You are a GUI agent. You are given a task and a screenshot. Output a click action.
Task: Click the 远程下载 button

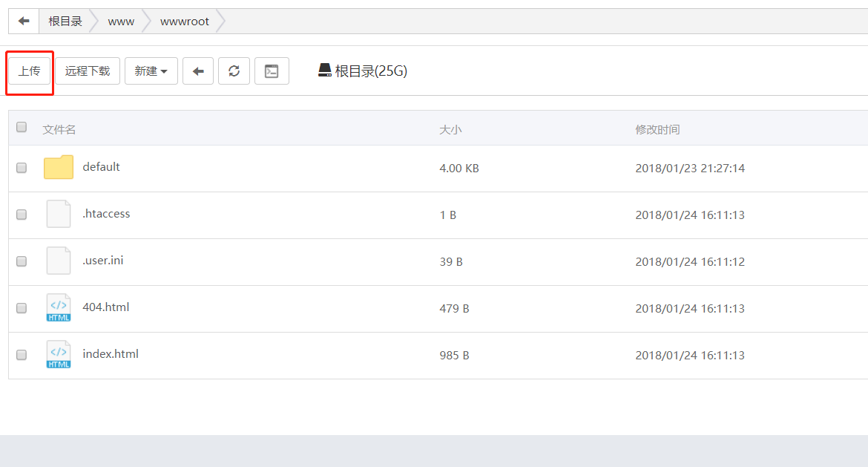[x=88, y=71]
